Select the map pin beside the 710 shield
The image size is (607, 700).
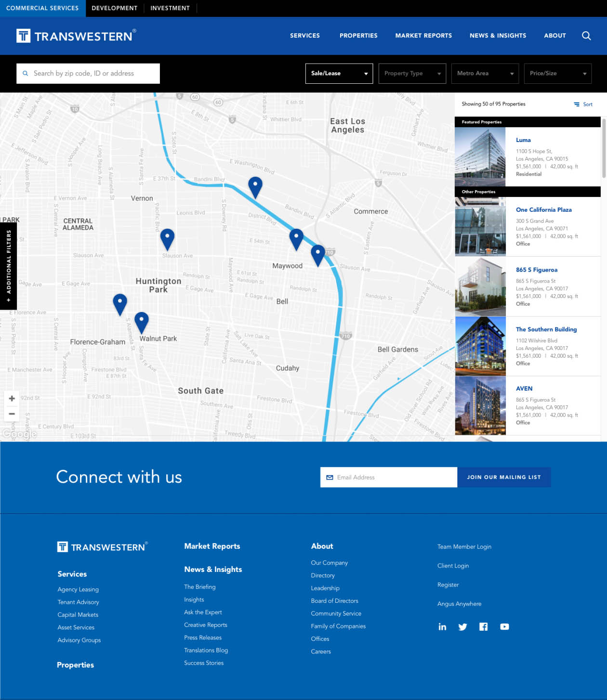coord(318,255)
